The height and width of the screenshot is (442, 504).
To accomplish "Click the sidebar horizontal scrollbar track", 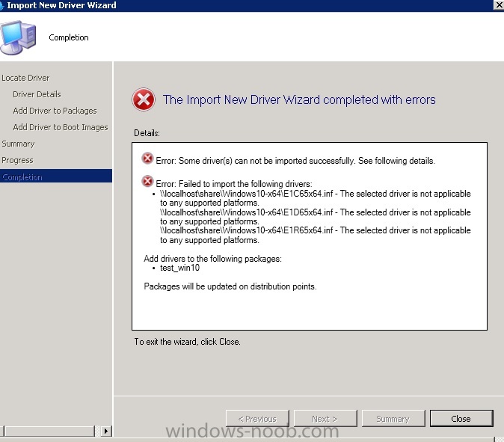I will coord(50,431).
